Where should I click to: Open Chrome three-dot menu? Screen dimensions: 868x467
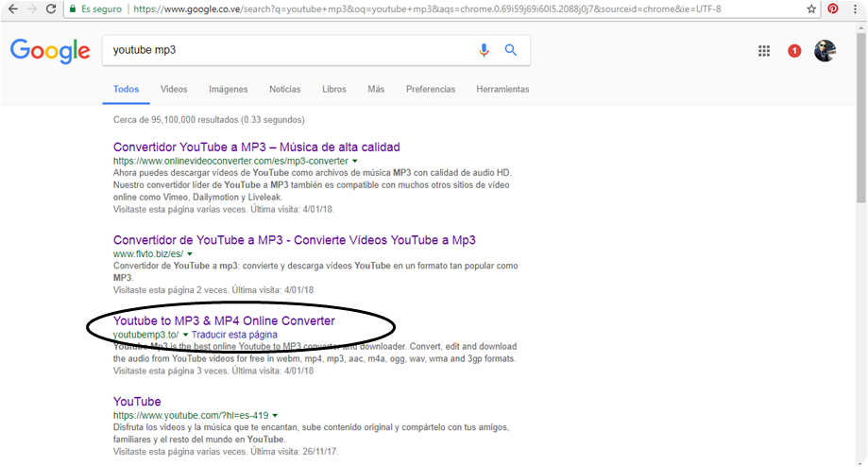click(x=856, y=9)
